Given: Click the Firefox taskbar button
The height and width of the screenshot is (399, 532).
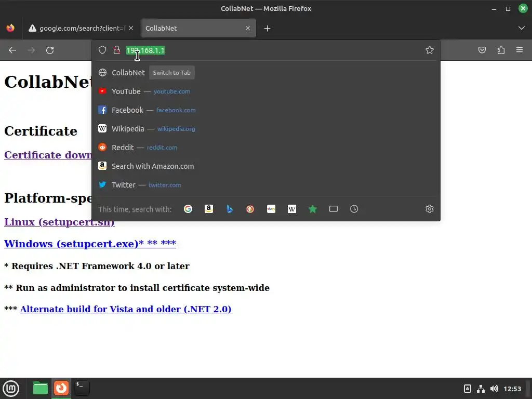Looking at the screenshot, I should 61,388.
